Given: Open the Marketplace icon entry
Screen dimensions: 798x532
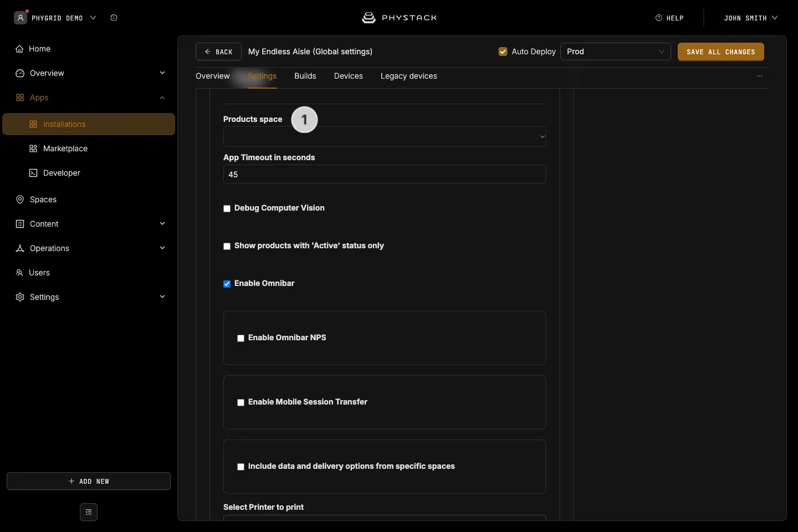Looking at the screenshot, I should click(33, 149).
